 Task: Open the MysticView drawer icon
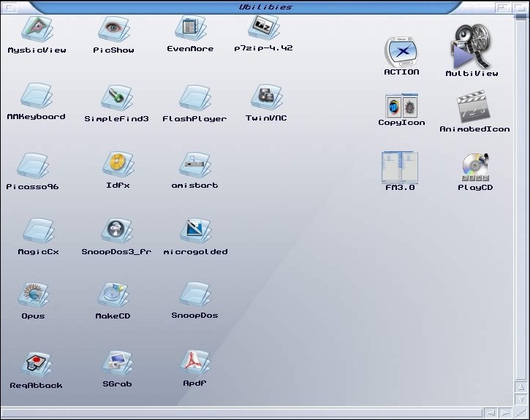(37, 29)
